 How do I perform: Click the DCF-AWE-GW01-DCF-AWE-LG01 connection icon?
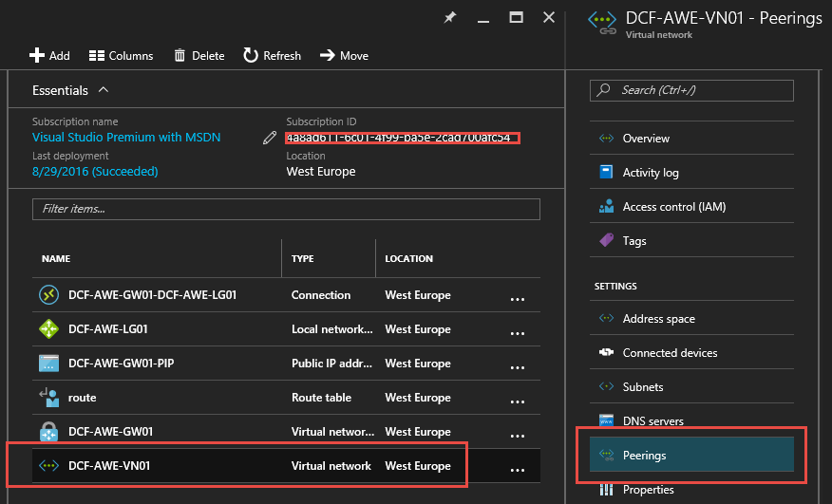(x=49, y=295)
